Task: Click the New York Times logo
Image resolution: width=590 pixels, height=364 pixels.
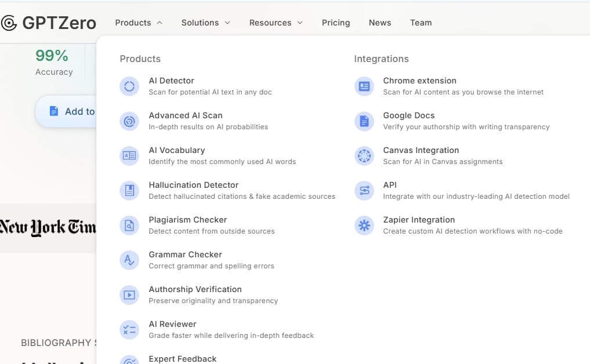Action: (48, 227)
